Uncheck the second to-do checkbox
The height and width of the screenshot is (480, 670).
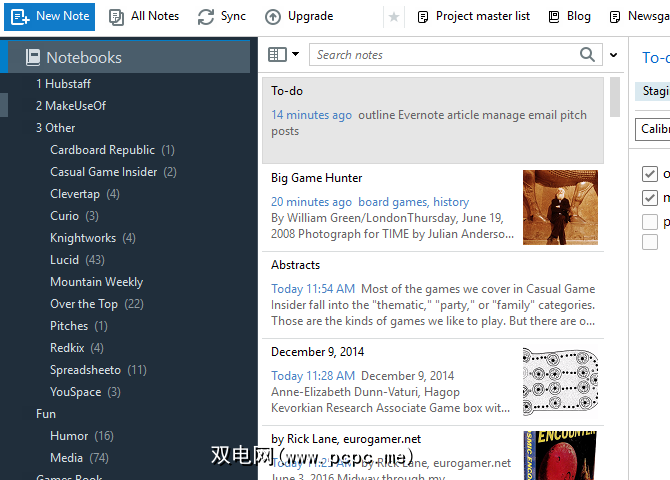[650, 198]
